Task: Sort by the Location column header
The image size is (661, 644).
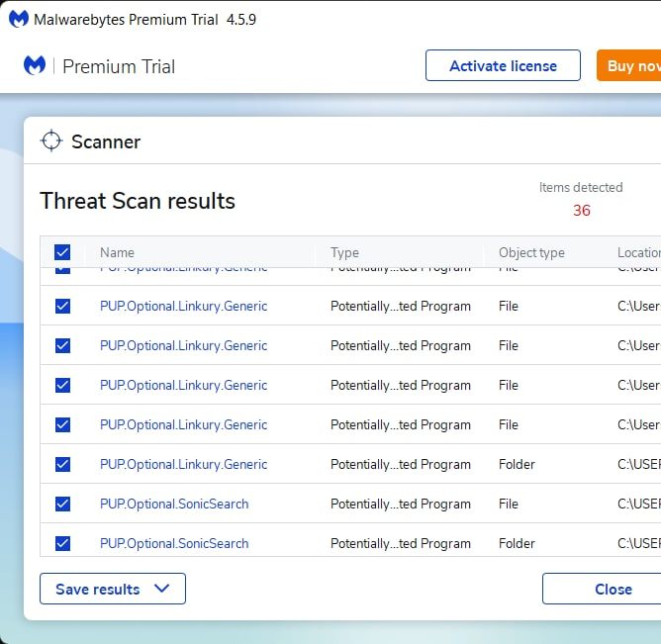Action: tap(639, 252)
